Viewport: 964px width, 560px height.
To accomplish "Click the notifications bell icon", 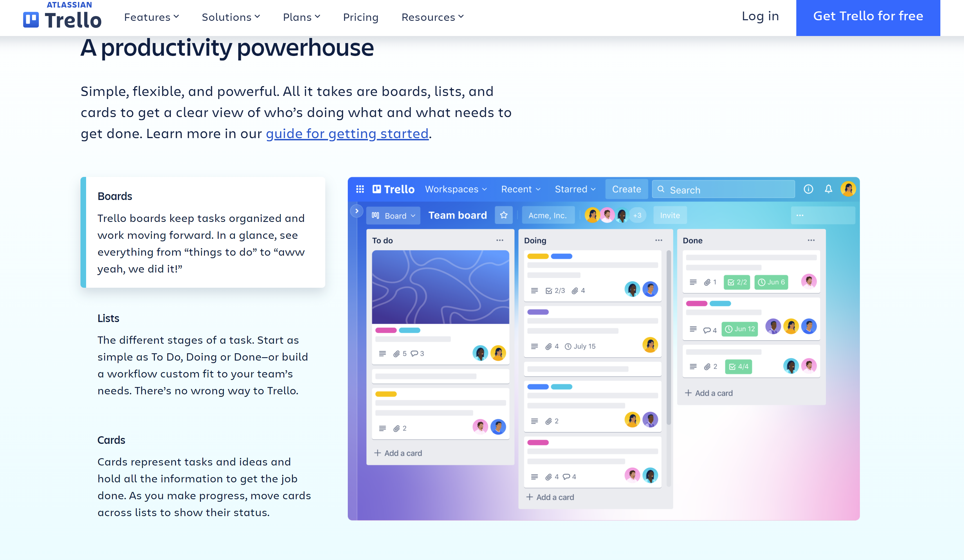I will pos(829,189).
